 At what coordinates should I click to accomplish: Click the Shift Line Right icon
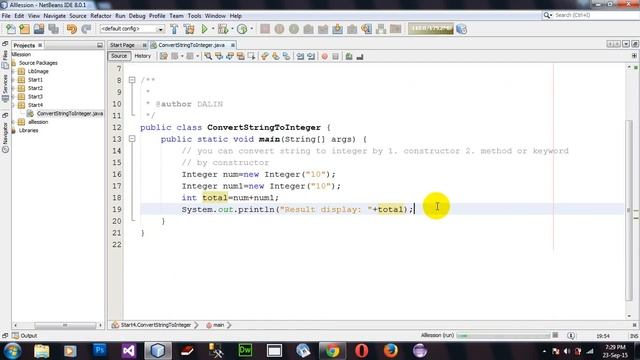(311, 56)
